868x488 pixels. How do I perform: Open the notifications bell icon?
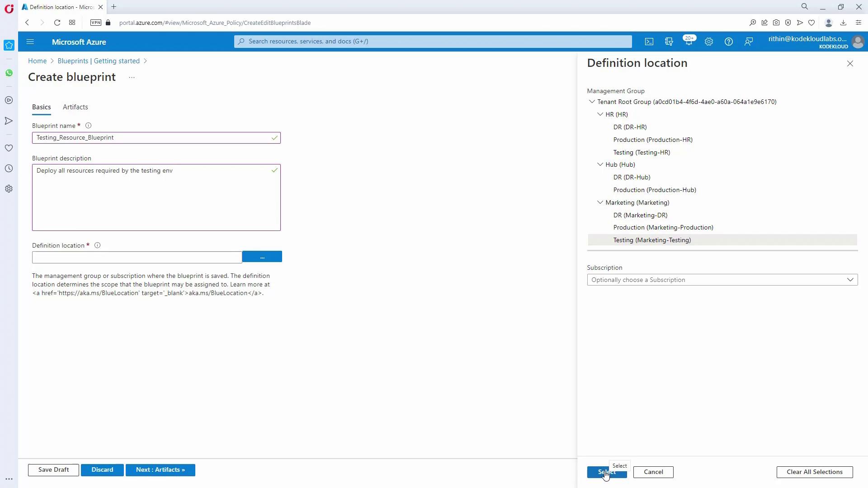[x=689, y=42]
